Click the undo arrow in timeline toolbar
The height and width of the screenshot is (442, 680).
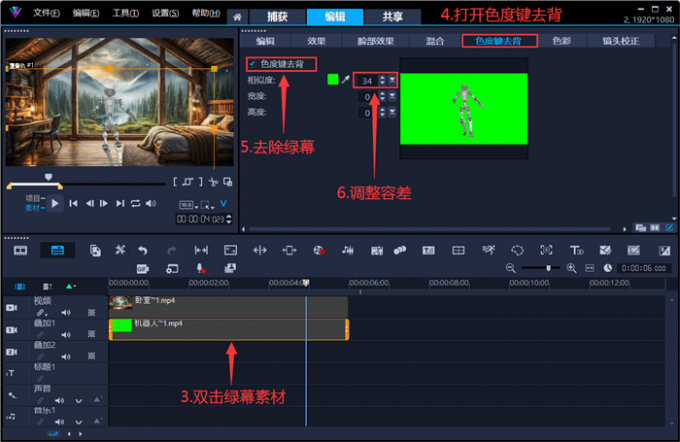(143, 250)
